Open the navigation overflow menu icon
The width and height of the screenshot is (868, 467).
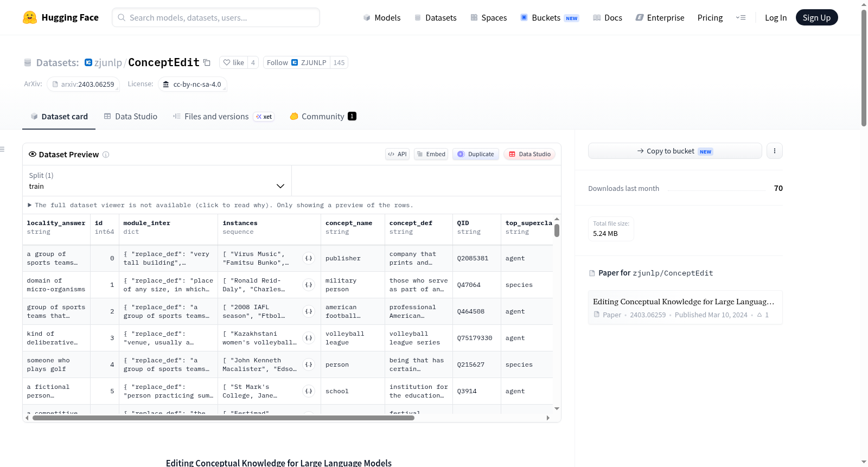tap(741, 17)
